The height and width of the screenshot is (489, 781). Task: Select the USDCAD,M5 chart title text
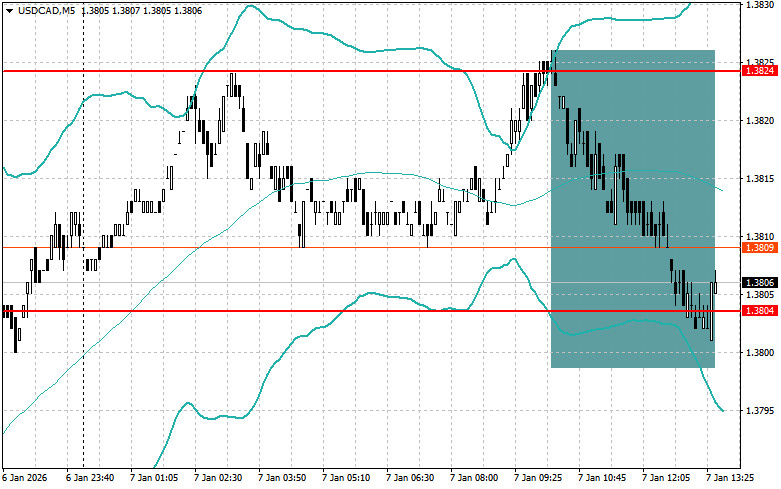(46, 10)
